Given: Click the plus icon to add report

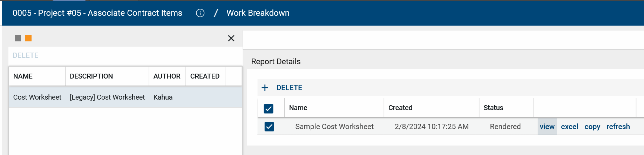Looking at the screenshot, I should tap(265, 88).
